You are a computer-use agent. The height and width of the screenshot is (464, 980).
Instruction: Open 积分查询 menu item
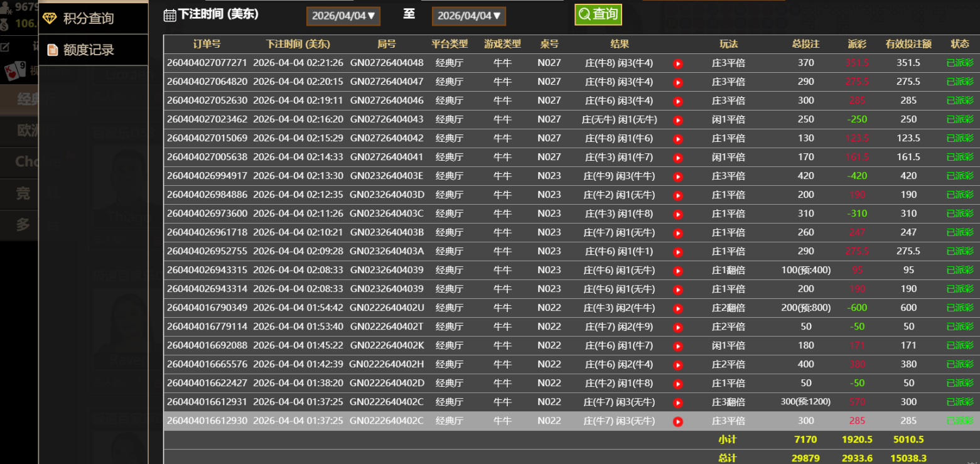89,18
